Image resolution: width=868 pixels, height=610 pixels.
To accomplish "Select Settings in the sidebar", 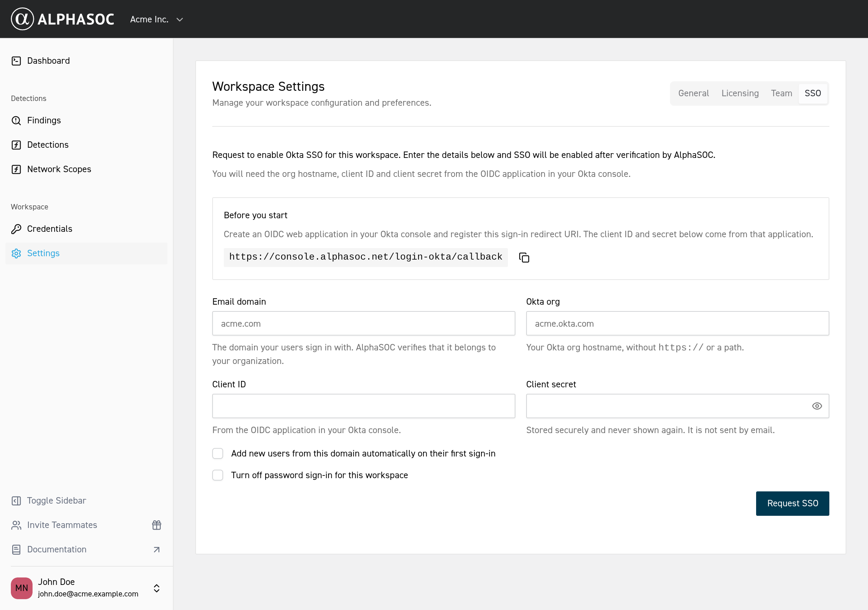I will (86, 253).
